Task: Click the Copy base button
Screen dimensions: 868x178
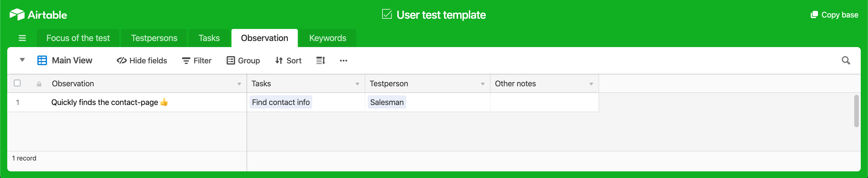Action: pos(834,15)
